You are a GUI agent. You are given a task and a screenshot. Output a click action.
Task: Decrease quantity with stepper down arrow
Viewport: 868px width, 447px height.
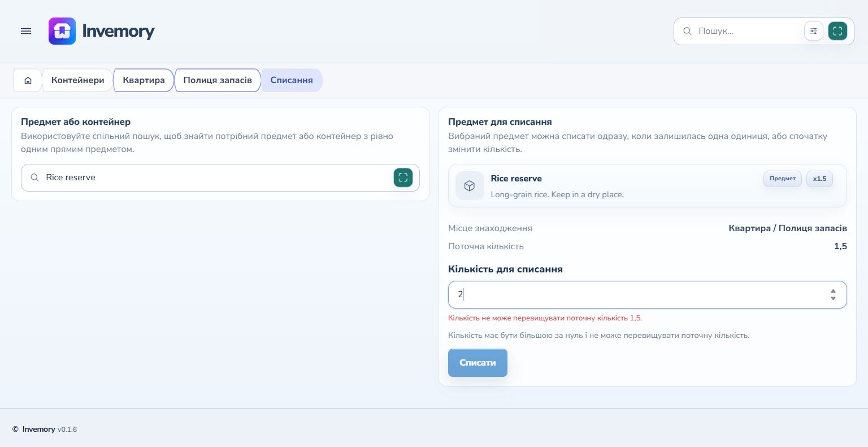click(x=833, y=298)
